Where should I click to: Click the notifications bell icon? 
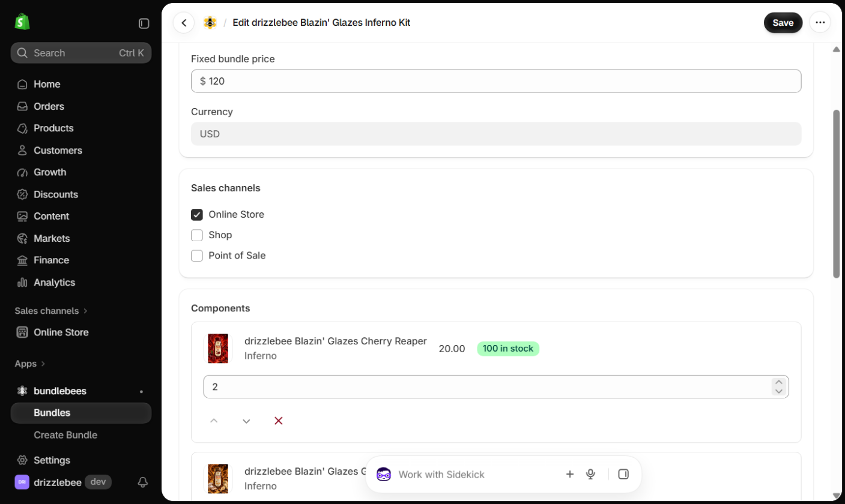143,482
